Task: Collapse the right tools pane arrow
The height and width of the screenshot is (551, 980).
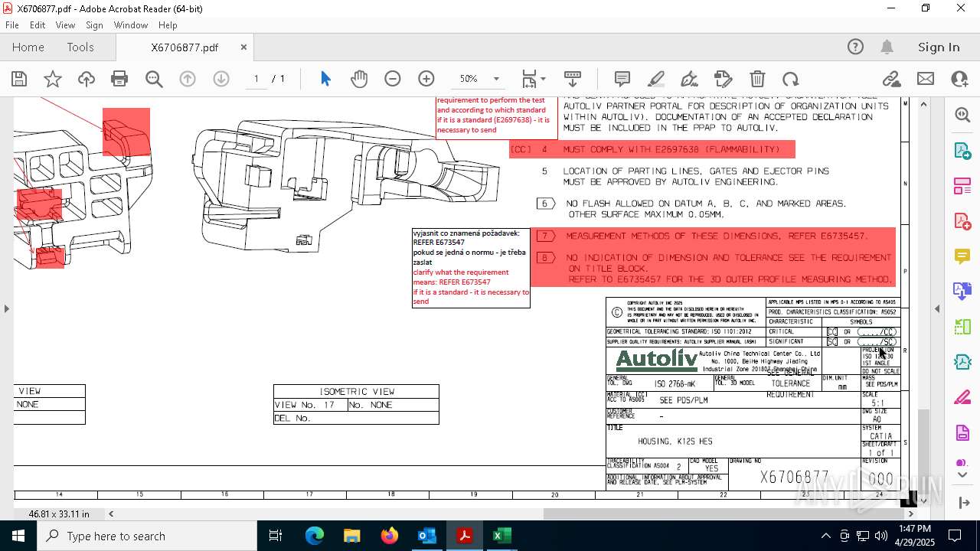Action: pos(937,308)
